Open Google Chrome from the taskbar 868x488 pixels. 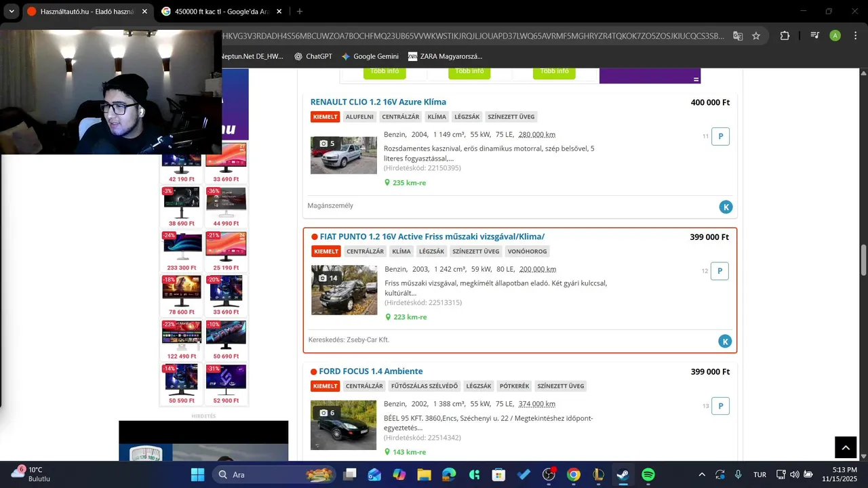(x=574, y=474)
